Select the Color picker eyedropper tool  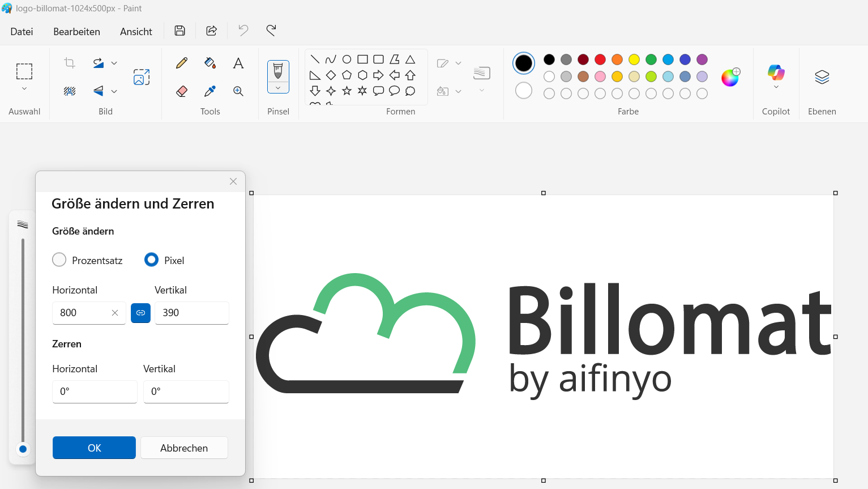(210, 91)
